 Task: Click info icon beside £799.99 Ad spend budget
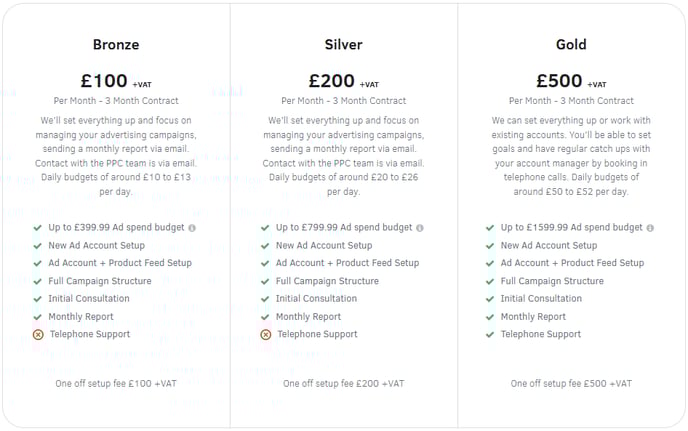coord(420,228)
